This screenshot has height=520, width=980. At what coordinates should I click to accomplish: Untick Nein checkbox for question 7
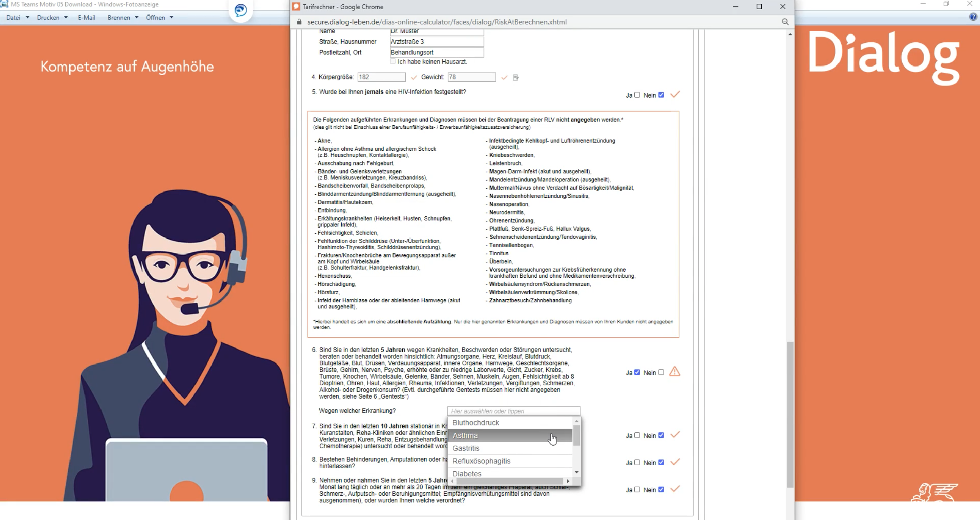tap(661, 435)
